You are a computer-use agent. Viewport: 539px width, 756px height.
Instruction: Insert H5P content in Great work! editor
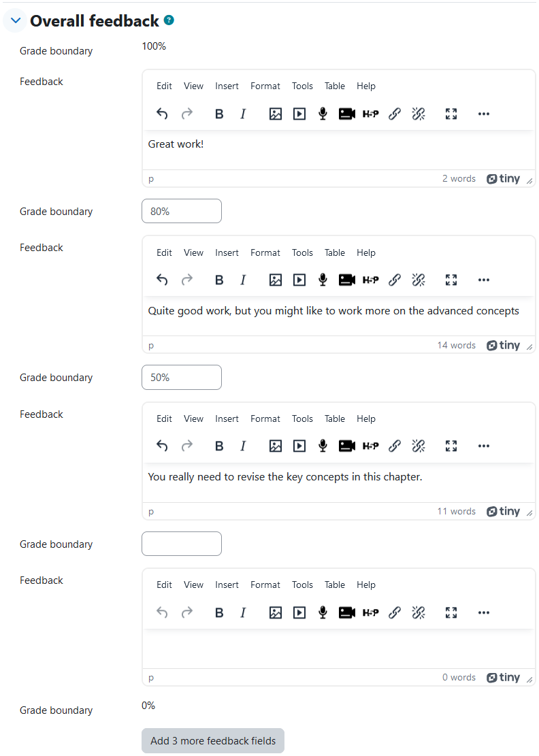coord(371,114)
